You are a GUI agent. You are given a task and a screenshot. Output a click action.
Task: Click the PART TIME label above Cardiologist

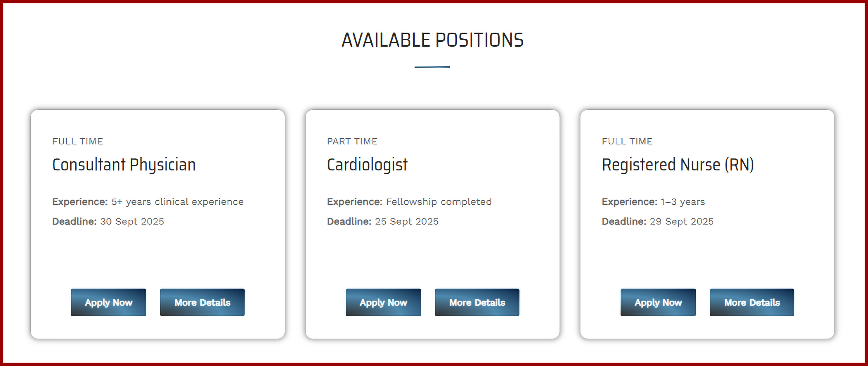pyautogui.click(x=352, y=141)
